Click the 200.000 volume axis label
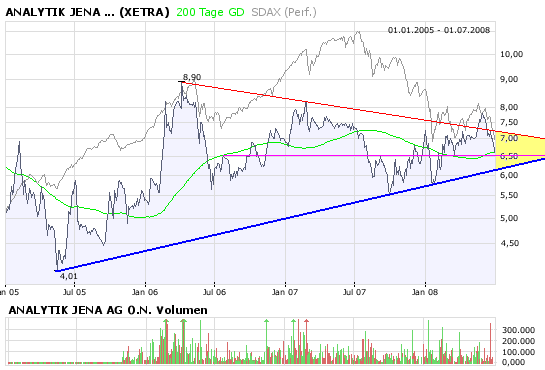Screen dimensions: 545x370 point(518,341)
